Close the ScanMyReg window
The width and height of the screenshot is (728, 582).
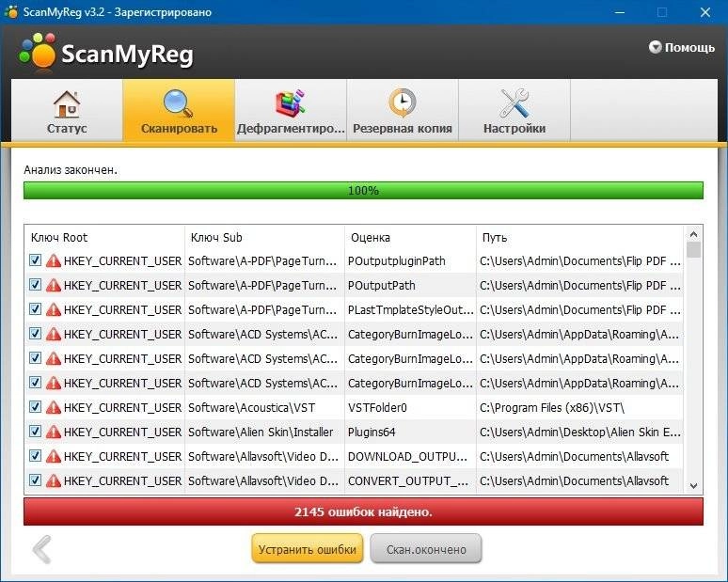tap(704, 12)
